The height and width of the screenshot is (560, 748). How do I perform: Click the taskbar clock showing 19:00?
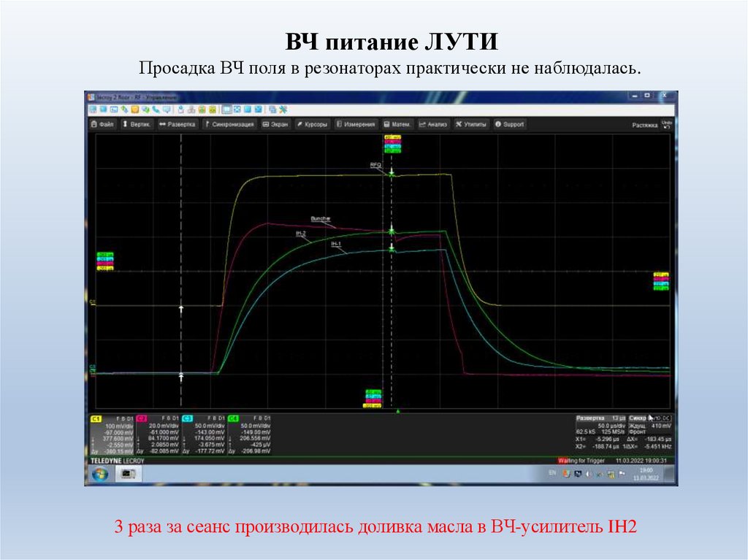click(646, 474)
